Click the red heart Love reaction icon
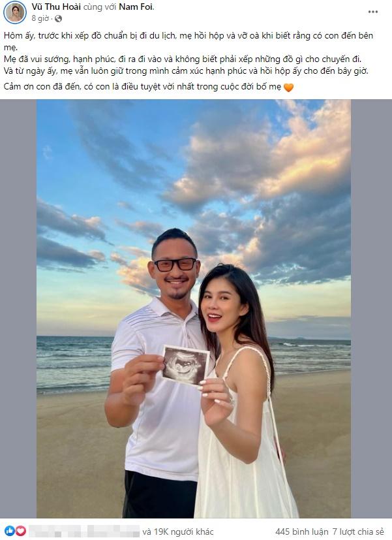The width and height of the screenshot is (392, 540). coord(21,531)
